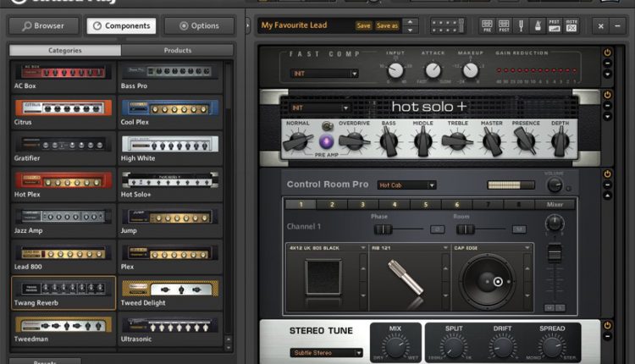This screenshot has height=364, width=635.
Task: Toggle power on the Stereo Tune module
Action: (607, 325)
